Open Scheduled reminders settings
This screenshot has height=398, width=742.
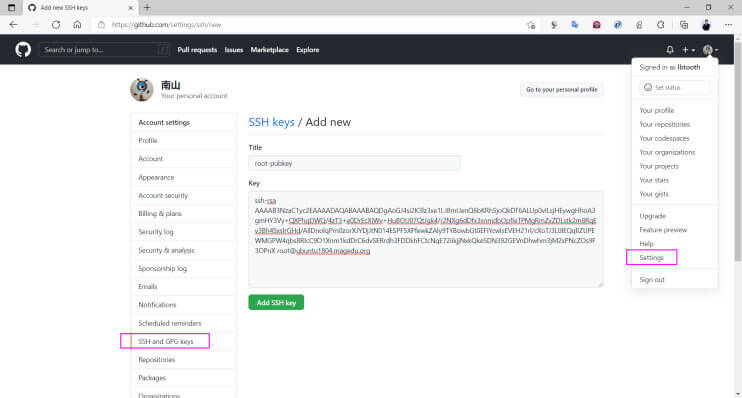pyautogui.click(x=184, y=323)
